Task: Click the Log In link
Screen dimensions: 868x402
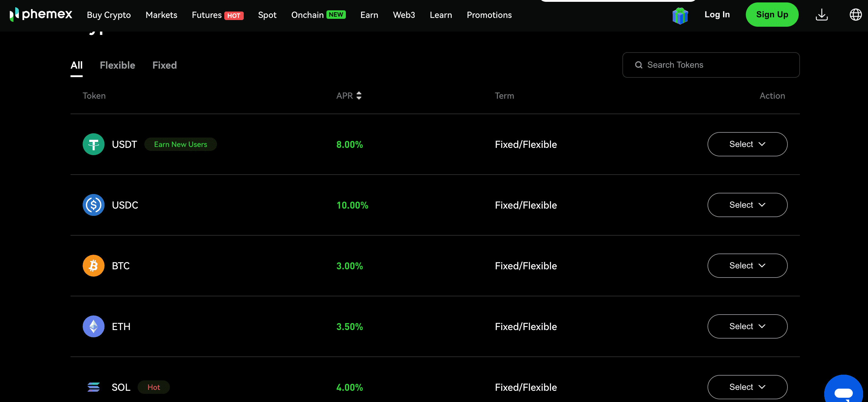Action: tap(717, 15)
